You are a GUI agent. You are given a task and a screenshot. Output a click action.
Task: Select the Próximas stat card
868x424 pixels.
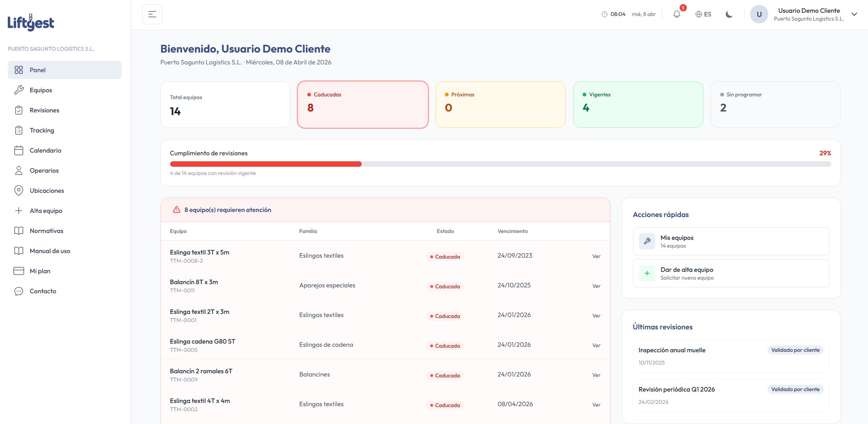(500, 105)
